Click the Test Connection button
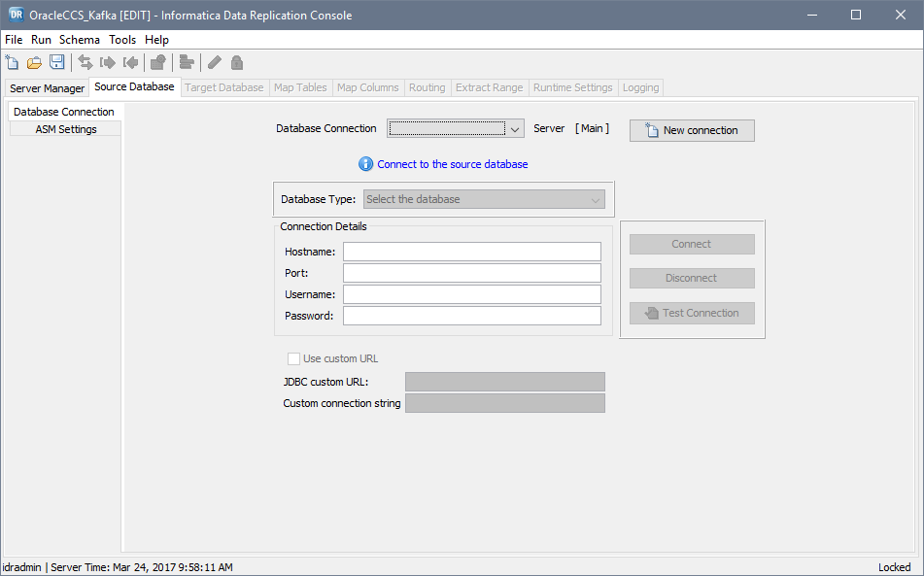Screen dimensions: 924x576 click(x=692, y=313)
